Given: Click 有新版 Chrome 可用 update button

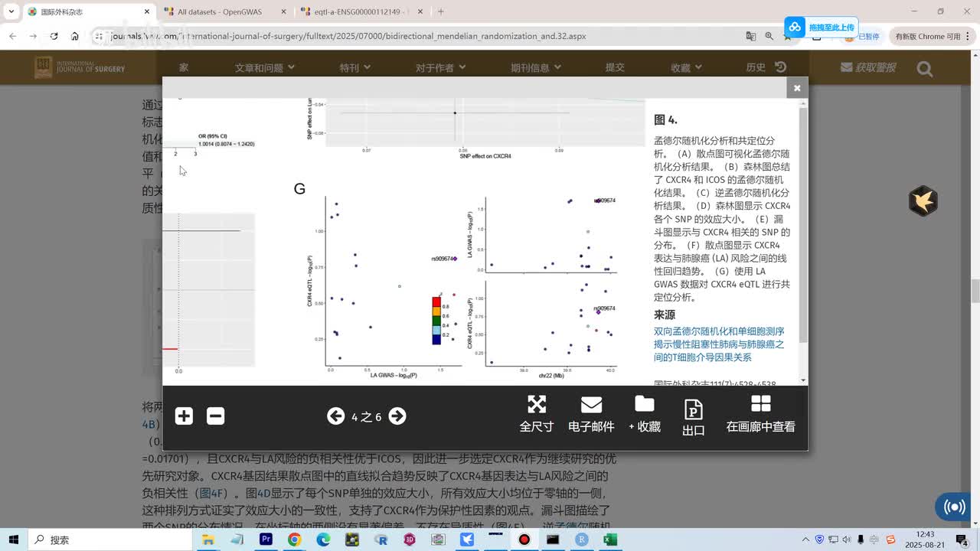Looking at the screenshot, I should pos(933,36).
